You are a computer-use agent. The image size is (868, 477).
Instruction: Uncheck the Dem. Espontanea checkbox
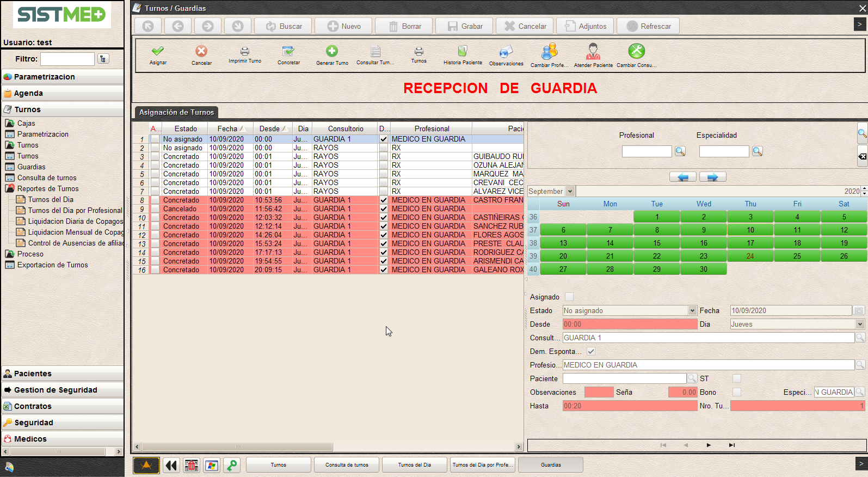point(591,351)
